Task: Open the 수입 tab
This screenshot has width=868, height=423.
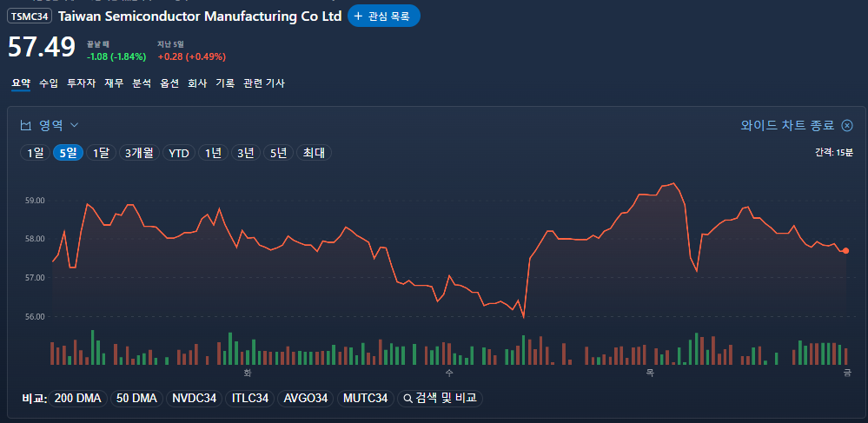Action: [48, 83]
